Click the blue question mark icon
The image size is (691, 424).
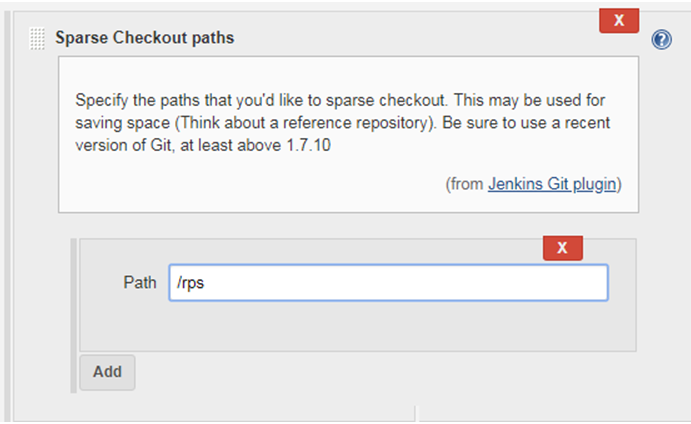click(x=661, y=40)
